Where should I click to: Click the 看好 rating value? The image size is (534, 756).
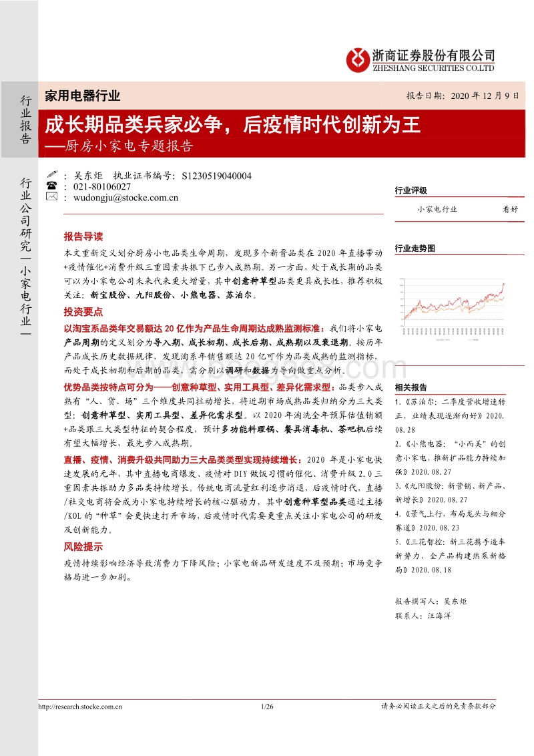click(x=511, y=209)
